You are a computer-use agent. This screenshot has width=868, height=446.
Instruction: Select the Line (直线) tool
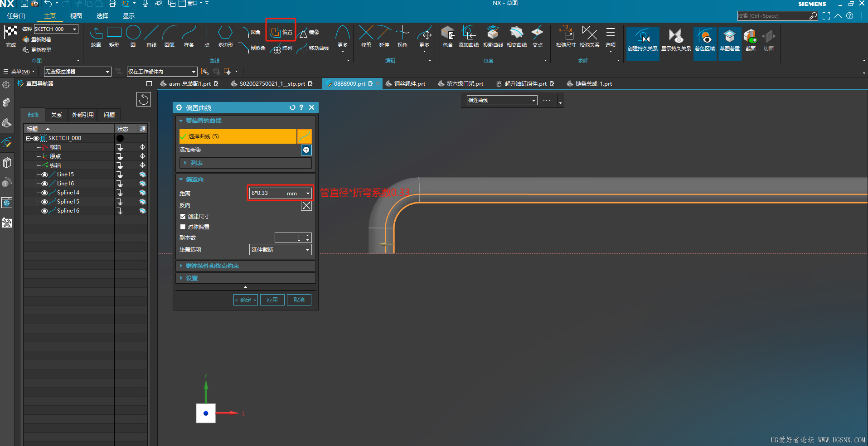pyautogui.click(x=151, y=37)
